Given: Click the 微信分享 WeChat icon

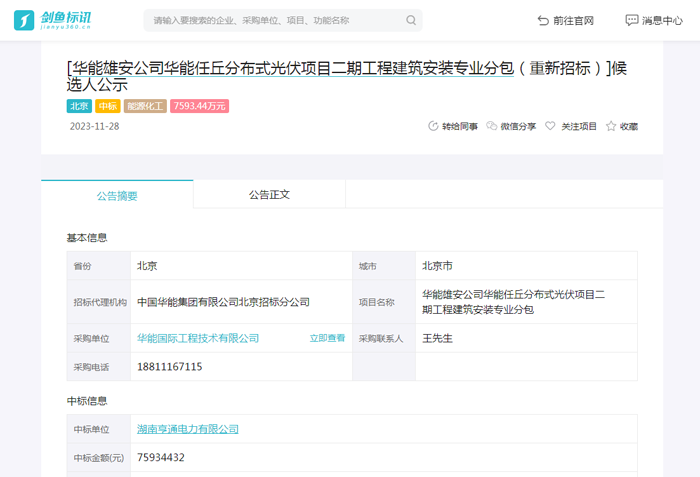Looking at the screenshot, I should tap(492, 126).
